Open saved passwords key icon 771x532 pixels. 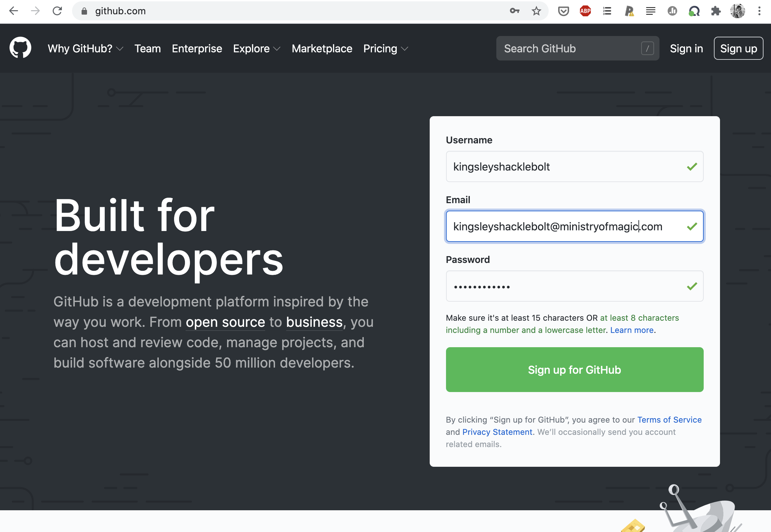515,11
